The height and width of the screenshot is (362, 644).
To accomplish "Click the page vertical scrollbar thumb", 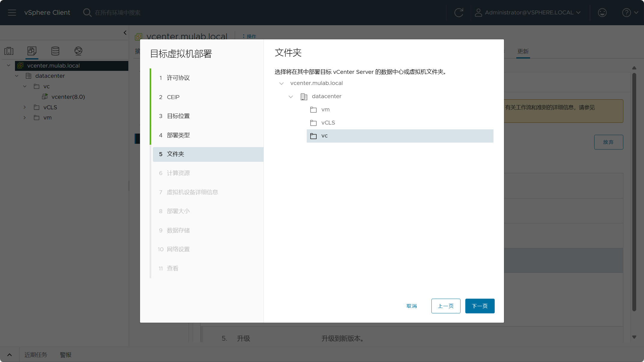I will click(x=634, y=192).
